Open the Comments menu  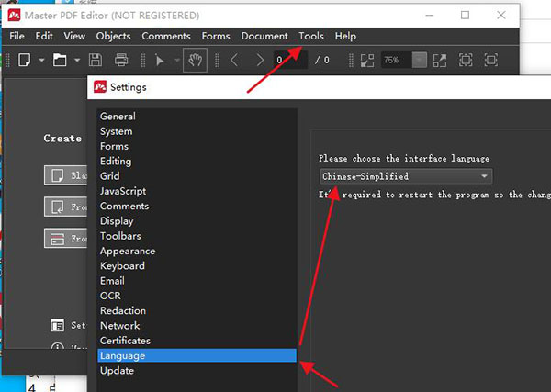click(x=166, y=36)
